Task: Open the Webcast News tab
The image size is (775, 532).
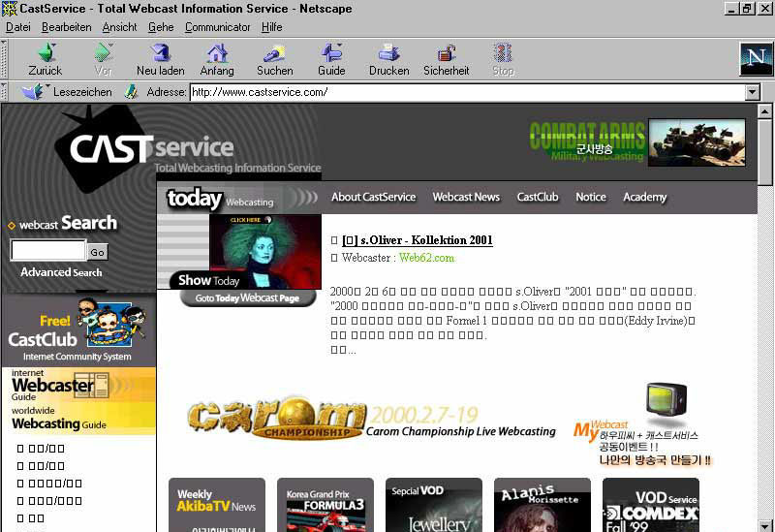Action: click(466, 197)
